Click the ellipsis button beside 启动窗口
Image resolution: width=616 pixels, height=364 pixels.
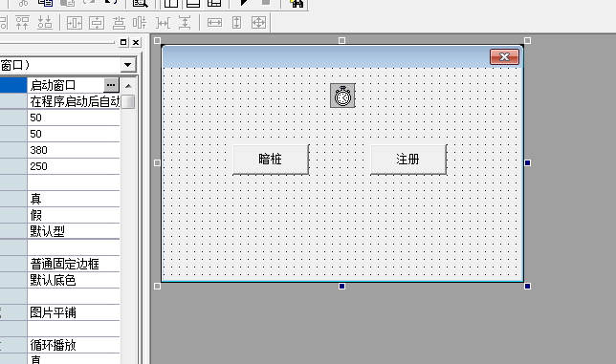[111, 85]
